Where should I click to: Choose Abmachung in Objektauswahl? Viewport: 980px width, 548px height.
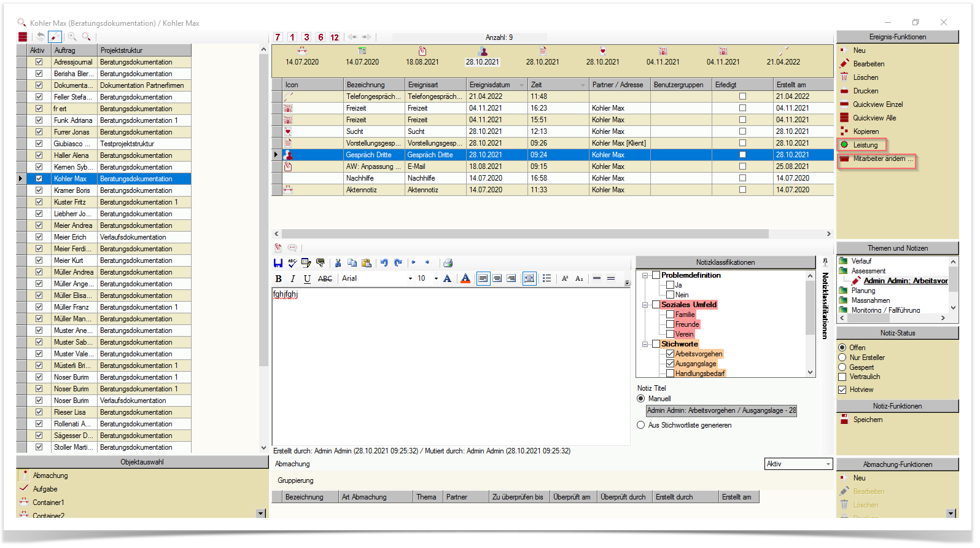click(50, 476)
